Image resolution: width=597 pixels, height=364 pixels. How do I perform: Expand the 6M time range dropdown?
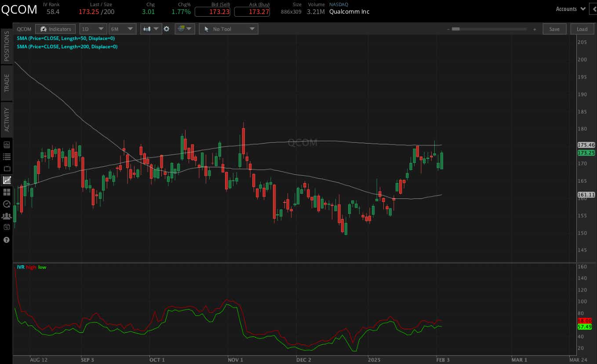coord(122,29)
